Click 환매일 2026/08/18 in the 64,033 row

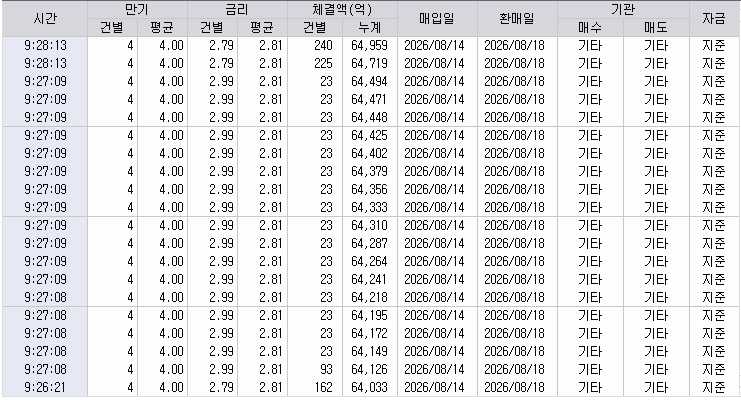point(514,388)
